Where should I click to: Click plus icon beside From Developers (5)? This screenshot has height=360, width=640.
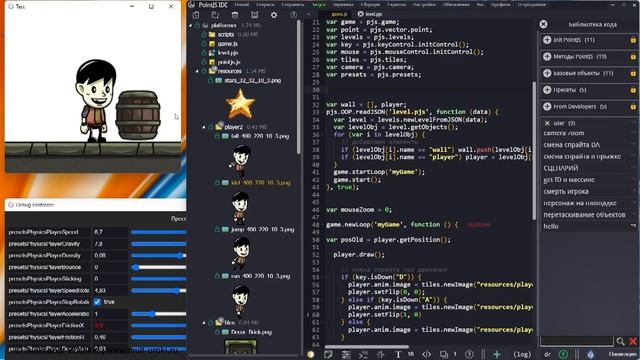click(547, 107)
